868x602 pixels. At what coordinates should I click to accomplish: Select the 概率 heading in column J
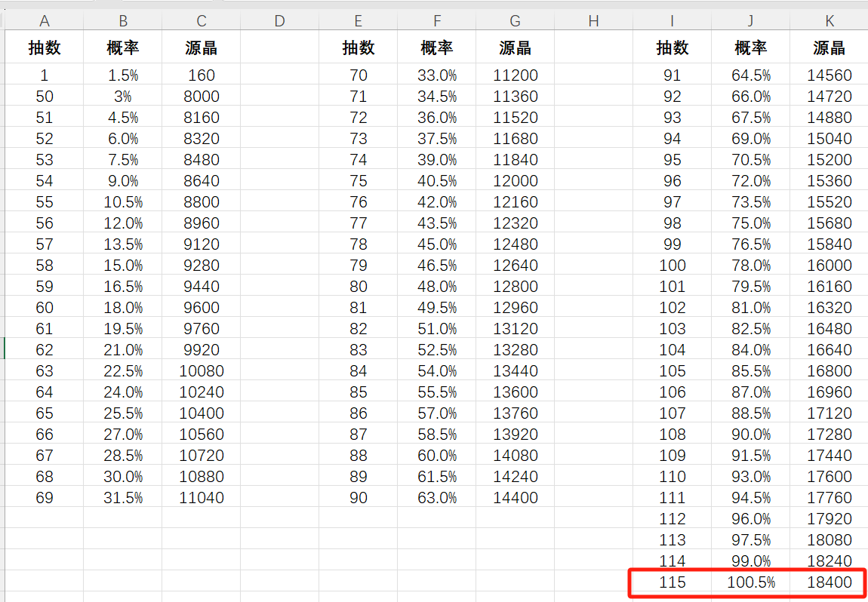click(x=751, y=47)
